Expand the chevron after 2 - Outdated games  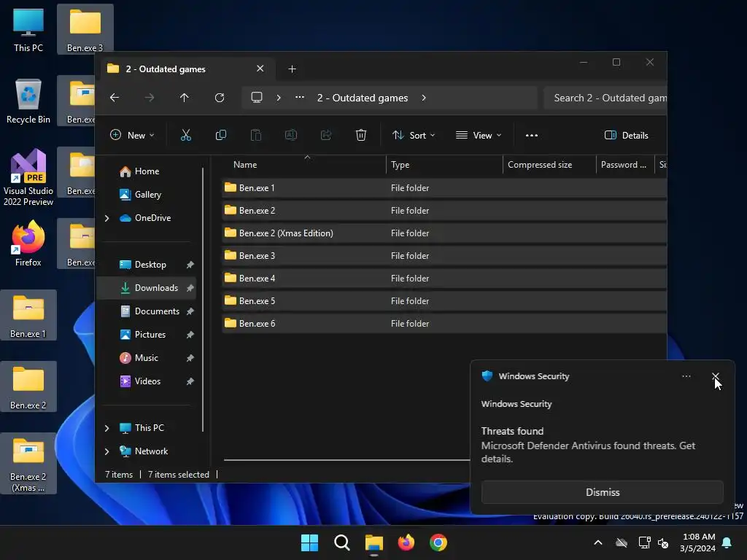(x=424, y=98)
